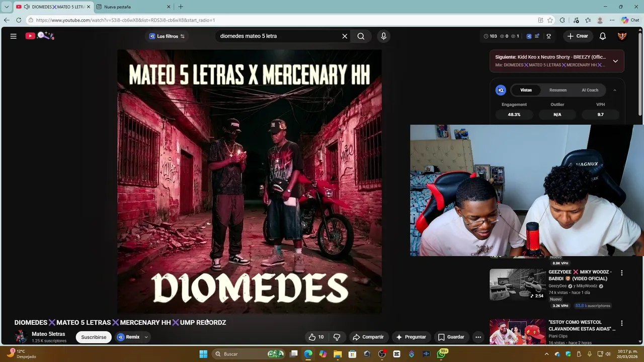Go back with the browser back arrow
The width and height of the screenshot is (644, 362).
7,20
